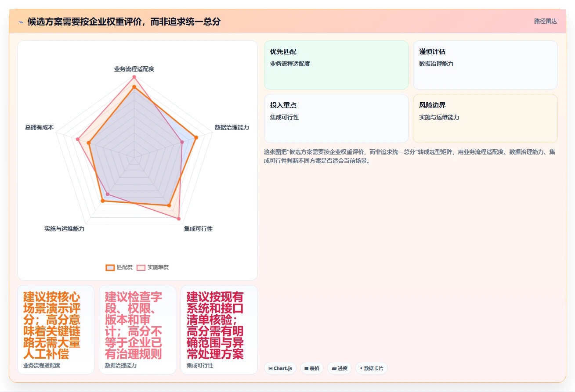This screenshot has height=392, width=575.
Task: Click 业务流程适配度 text in 优先匹配 card
Action: 290,64
